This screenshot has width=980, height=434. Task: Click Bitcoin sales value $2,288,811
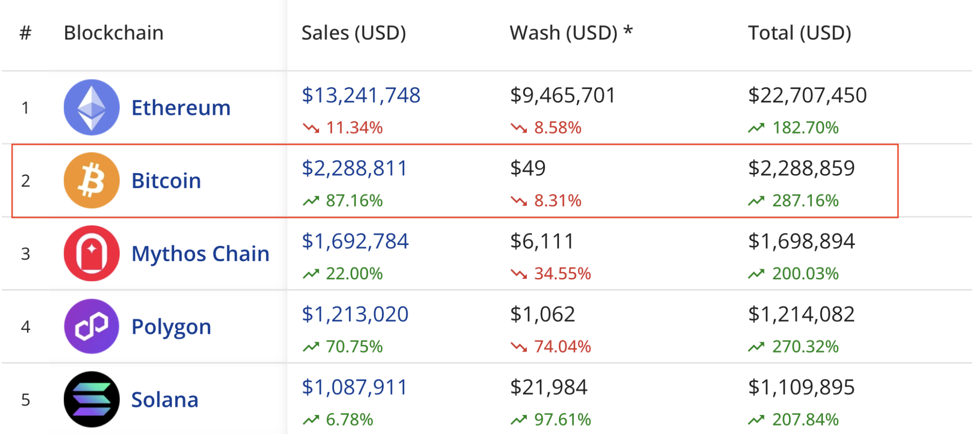click(x=354, y=168)
